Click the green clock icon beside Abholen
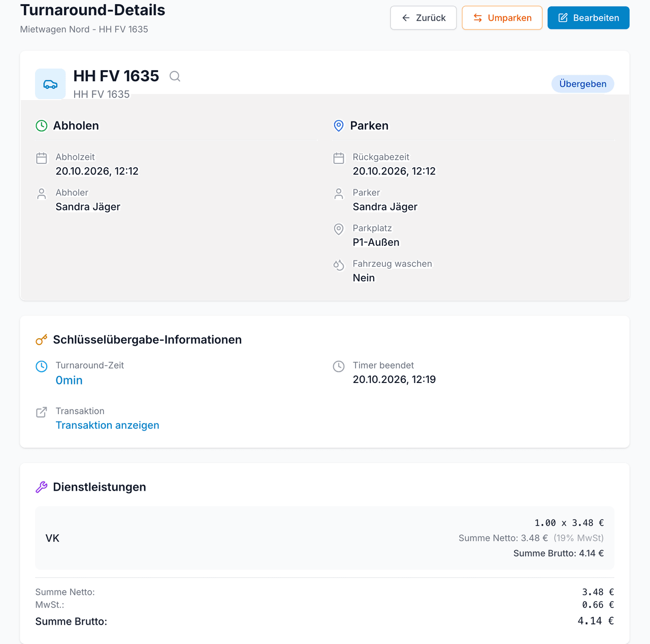 coord(42,125)
